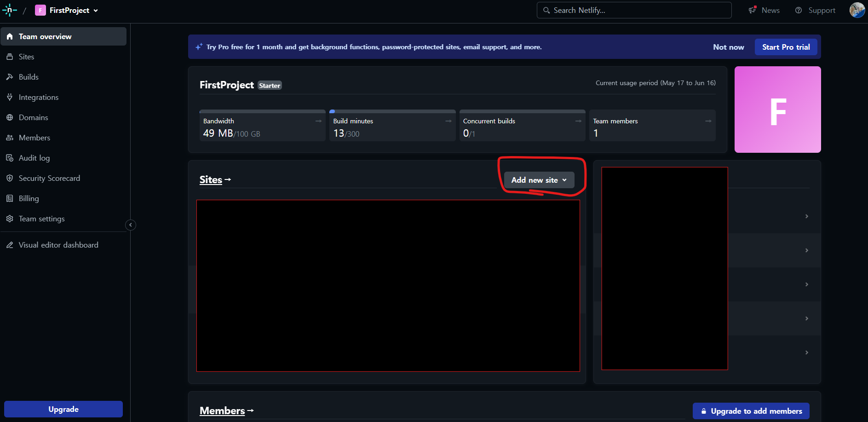Click the Team settings gear icon
Image resolution: width=868 pixels, height=422 pixels.
click(10, 219)
